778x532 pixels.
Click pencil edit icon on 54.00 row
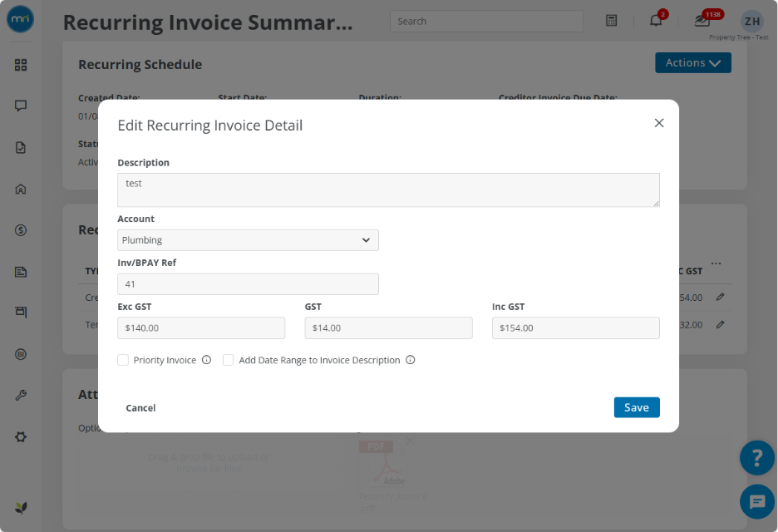[721, 297]
